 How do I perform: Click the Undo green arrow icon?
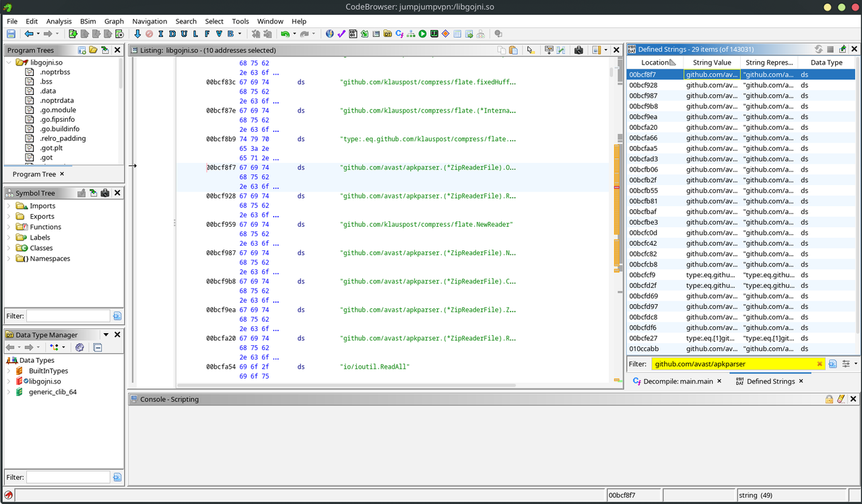point(286,34)
